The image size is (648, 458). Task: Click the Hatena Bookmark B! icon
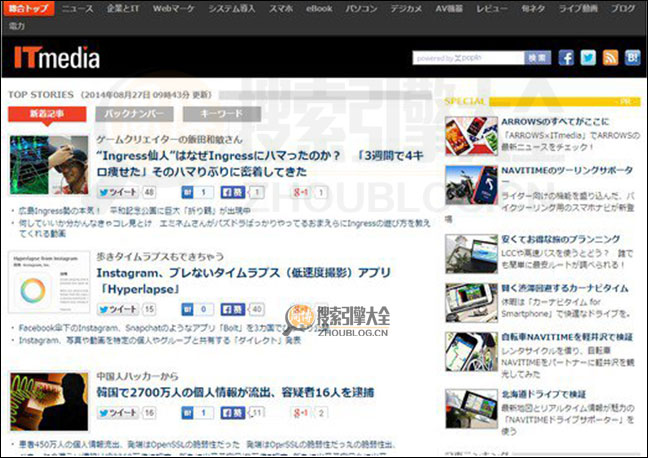(x=632, y=58)
